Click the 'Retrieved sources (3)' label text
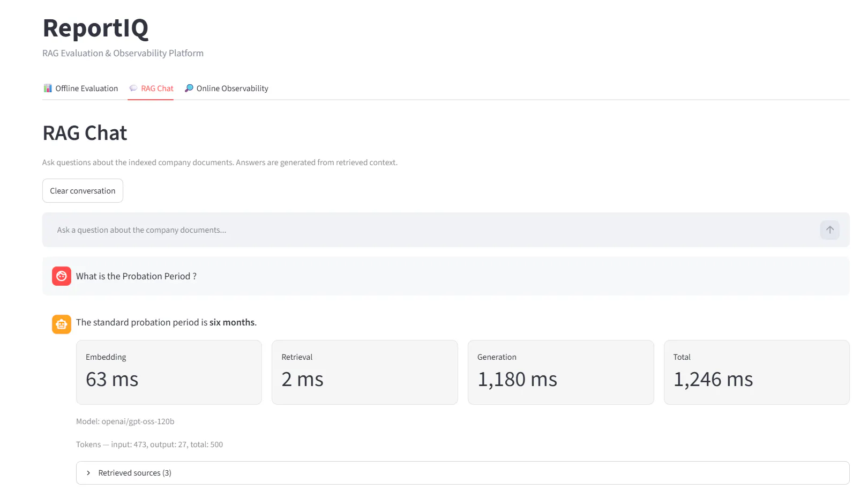This screenshot has width=868, height=489. point(135,473)
